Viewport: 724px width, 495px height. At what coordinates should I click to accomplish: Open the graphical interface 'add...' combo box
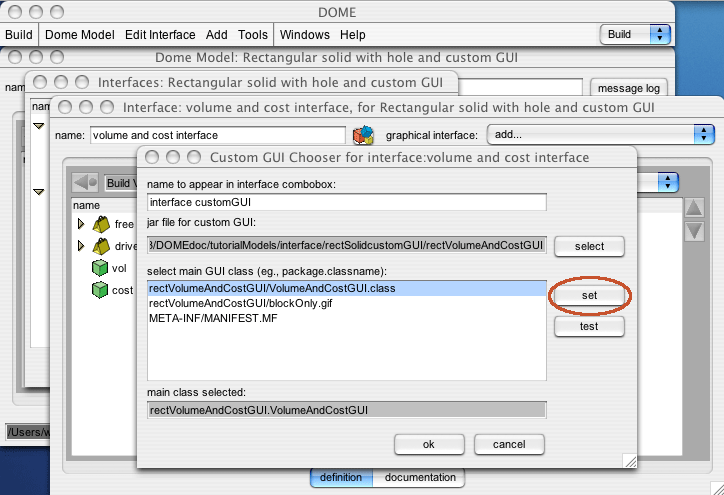601,135
